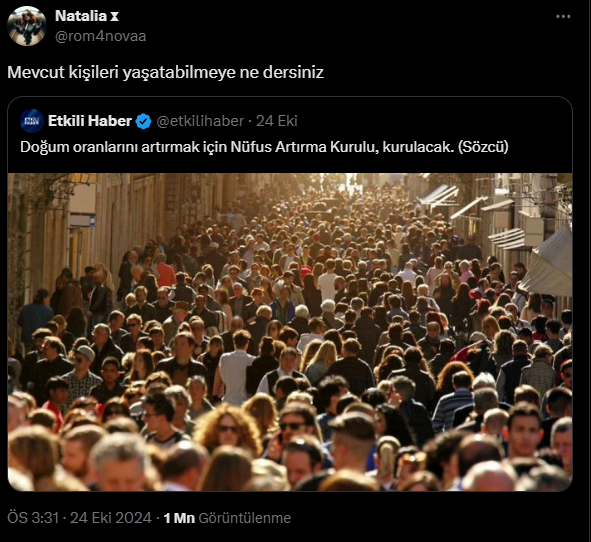Open the quoted tweet's 24 Eki date
Image resolution: width=591 pixels, height=542 pixels.
click(x=277, y=121)
